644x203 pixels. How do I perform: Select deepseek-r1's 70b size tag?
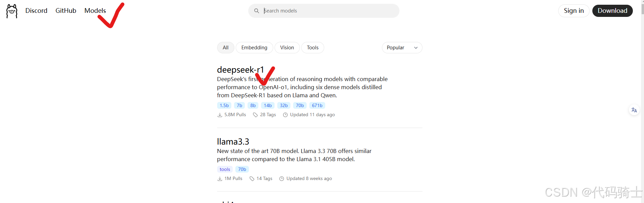(300, 105)
